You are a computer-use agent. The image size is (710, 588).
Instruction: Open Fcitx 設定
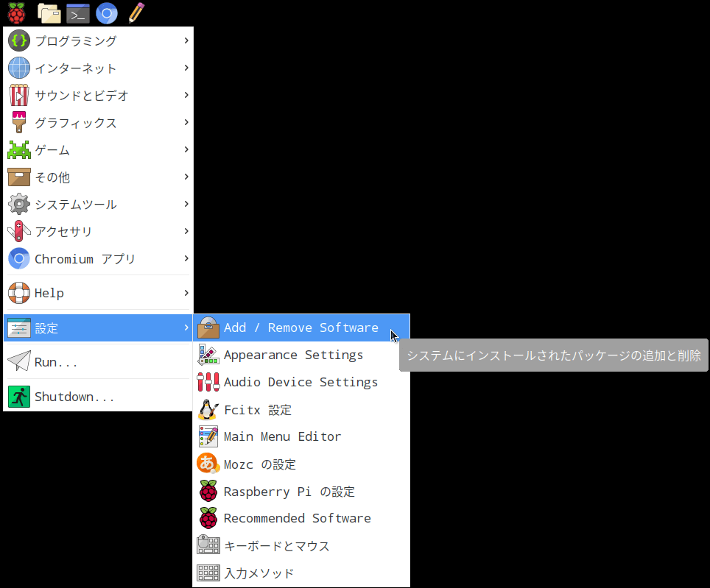tap(301, 409)
